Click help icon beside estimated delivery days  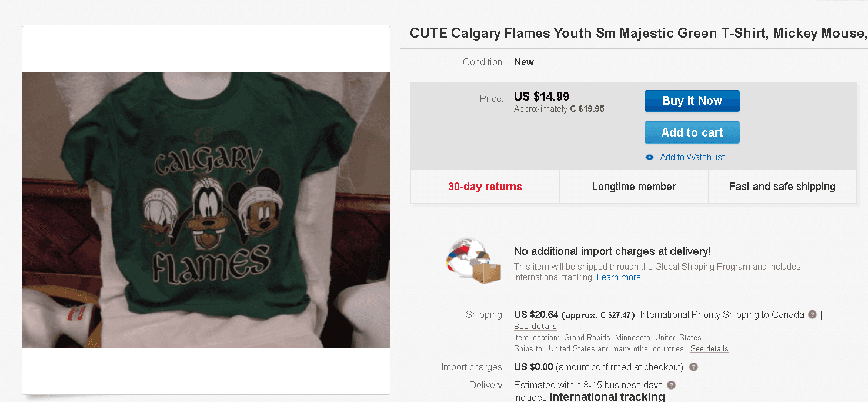pyautogui.click(x=671, y=385)
